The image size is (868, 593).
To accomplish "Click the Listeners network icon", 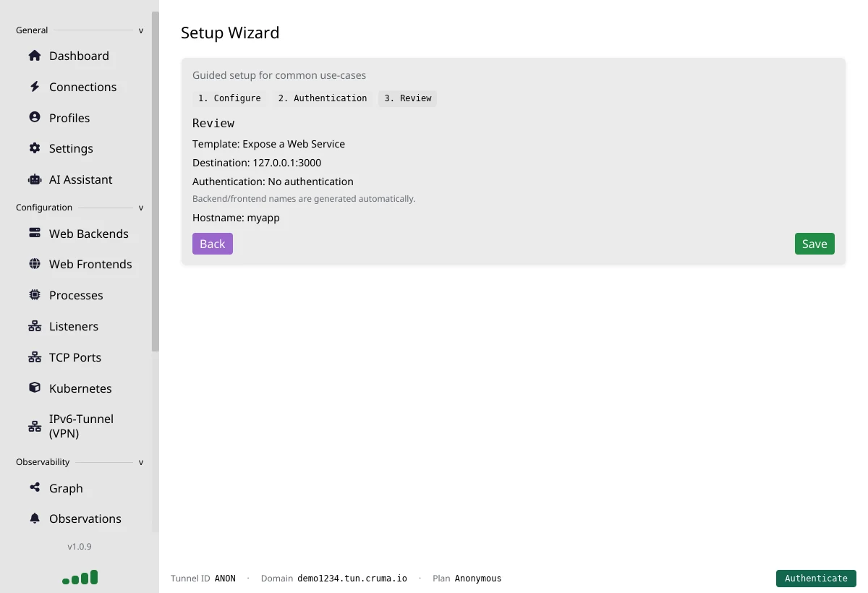I will click(x=35, y=326).
